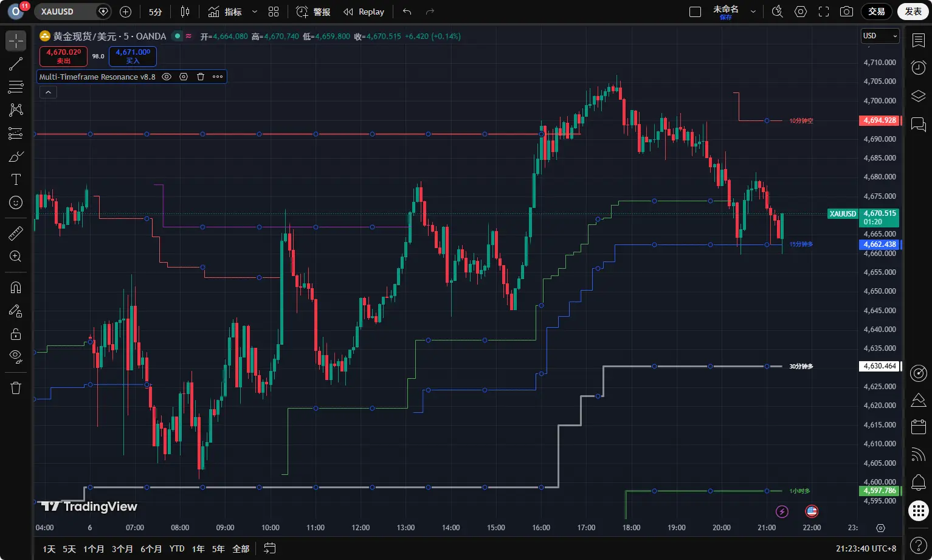932x560 pixels.
Task: Click the red 卖出 sell price button
Action: coord(64,56)
